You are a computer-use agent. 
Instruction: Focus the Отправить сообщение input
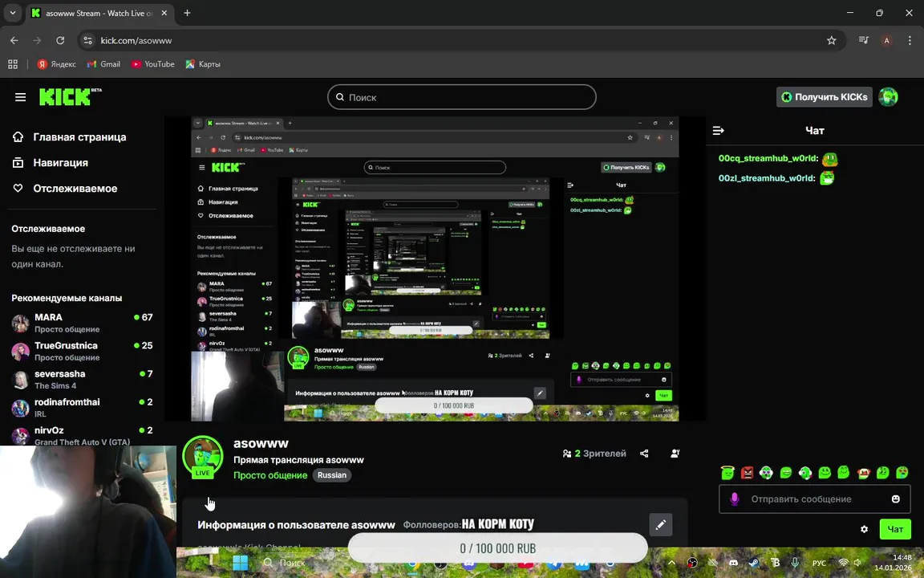pyautogui.click(x=814, y=499)
